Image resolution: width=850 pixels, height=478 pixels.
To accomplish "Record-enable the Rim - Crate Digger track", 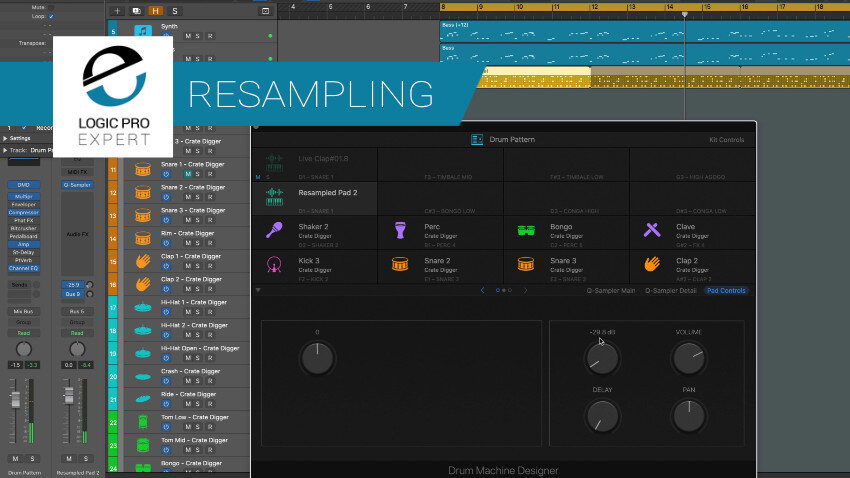I will pos(210,243).
